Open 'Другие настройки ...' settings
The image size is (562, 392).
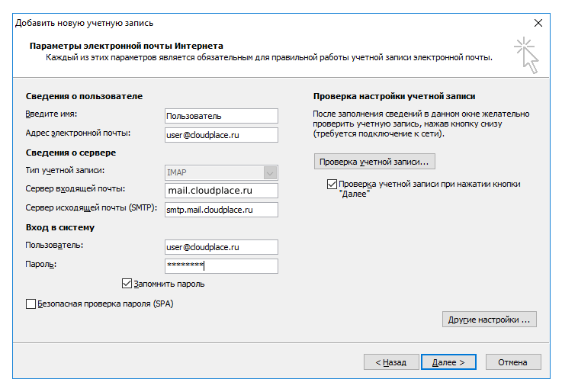[x=489, y=320]
